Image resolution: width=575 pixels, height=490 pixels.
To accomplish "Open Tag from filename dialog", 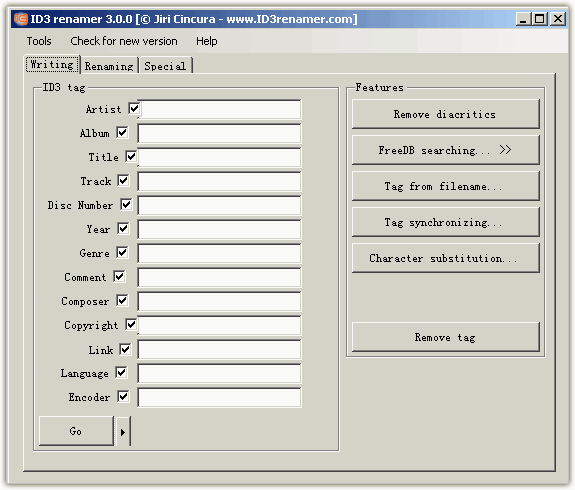I will click(446, 186).
